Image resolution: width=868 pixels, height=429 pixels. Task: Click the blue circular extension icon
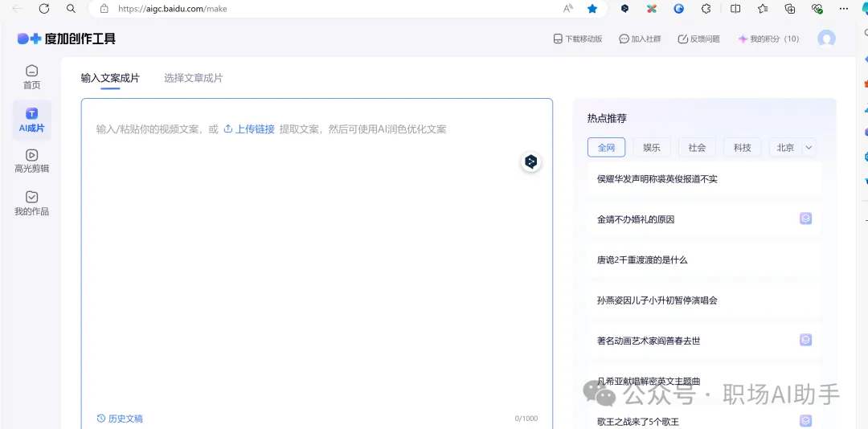tap(678, 8)
